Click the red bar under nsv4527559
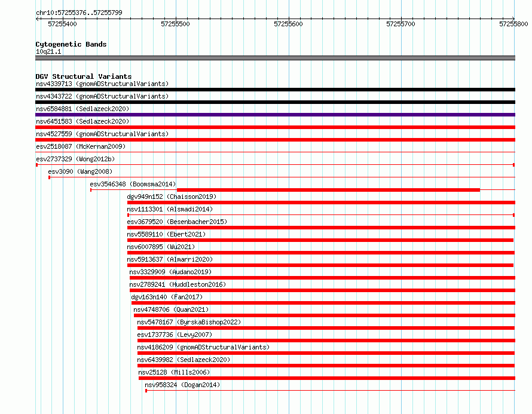532x414 pixels. 275,140
